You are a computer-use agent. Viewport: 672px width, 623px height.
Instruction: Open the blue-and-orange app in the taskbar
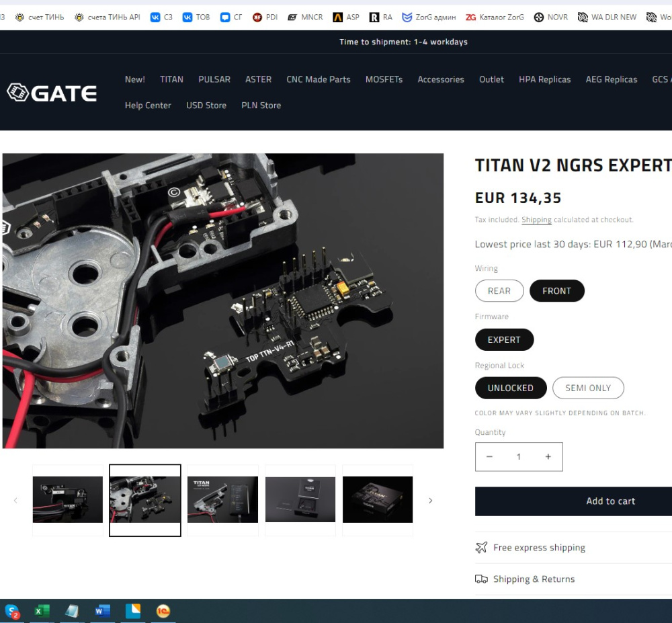click(x=133, y=611)
